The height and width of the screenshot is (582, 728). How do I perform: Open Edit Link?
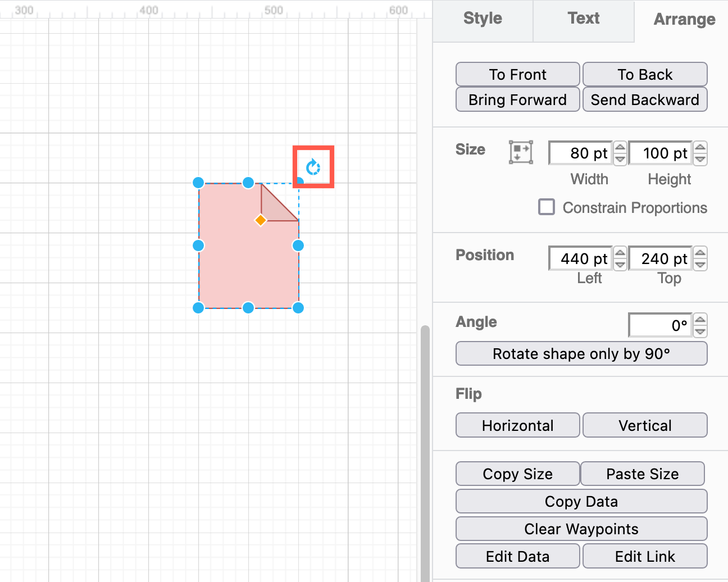tap(644, 556)
